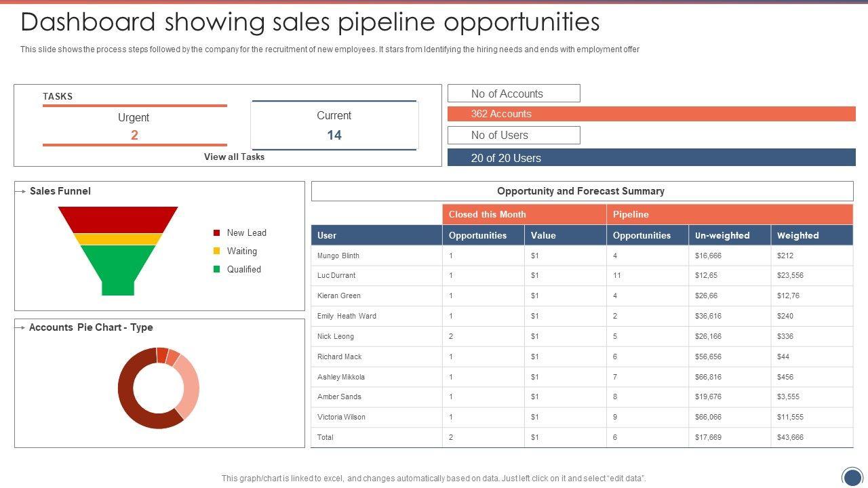This screenshot has height=488, width=868.
Task: Select the Mungo Blinth user row
Action: point(338,256)
